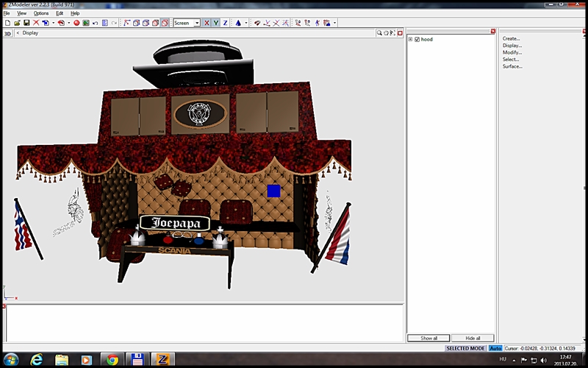
Task: Toggle the SELECTED MODE status indicator
Action: coord(466,347)
